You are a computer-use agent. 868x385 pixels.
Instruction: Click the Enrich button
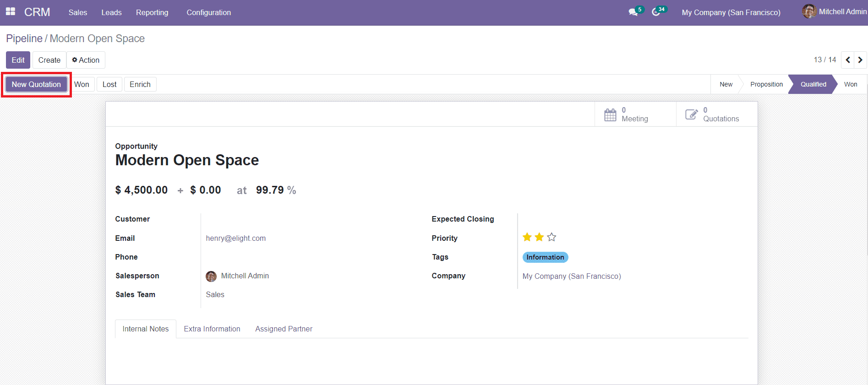coord(140,84)
